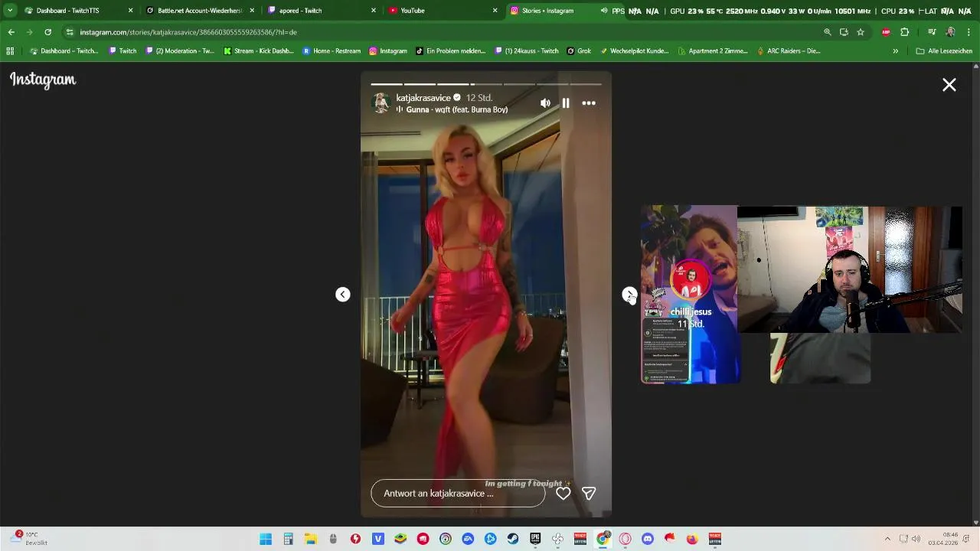Image resolution: width=980 pixels, height=551 pixels.
Task: Open Home - Restream bookmark
Action: [x=332, y=51]
